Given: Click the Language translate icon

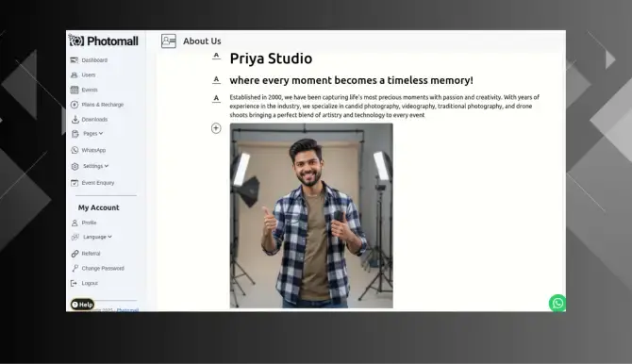Looking at the screenshot, I should (x=75, y=237).
